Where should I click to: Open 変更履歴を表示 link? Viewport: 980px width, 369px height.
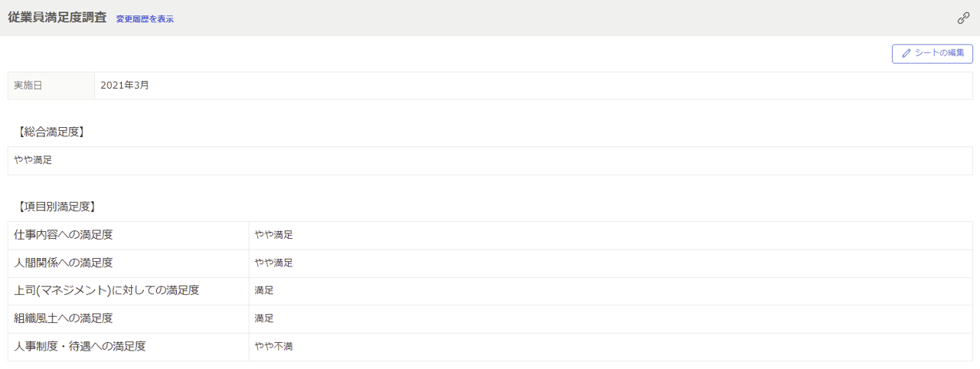[x=145, y=19]
